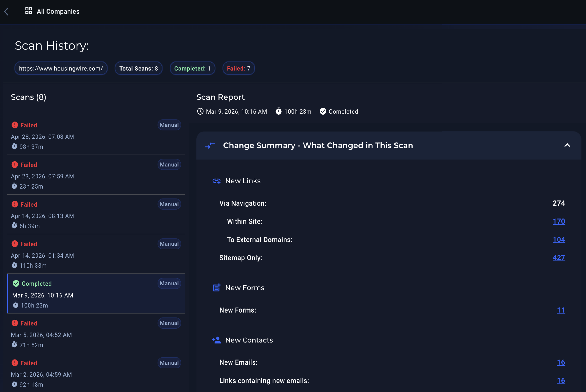This screenshot has height=392, width=586.
Task: Select the Apr 14, 2026, 01:34 AM scan
Action: coord(96,254)
